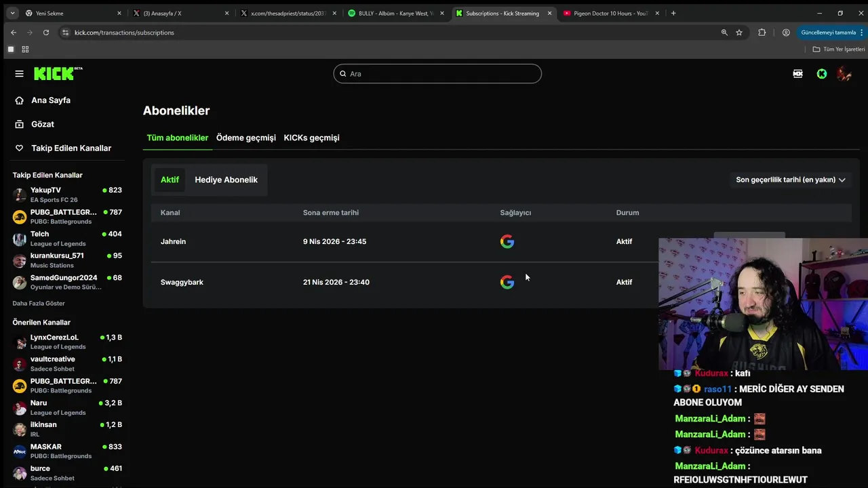868x488 pixels.
Task: Expand Daha Fazla Göster in followed channels
Action: coord(39,303)
